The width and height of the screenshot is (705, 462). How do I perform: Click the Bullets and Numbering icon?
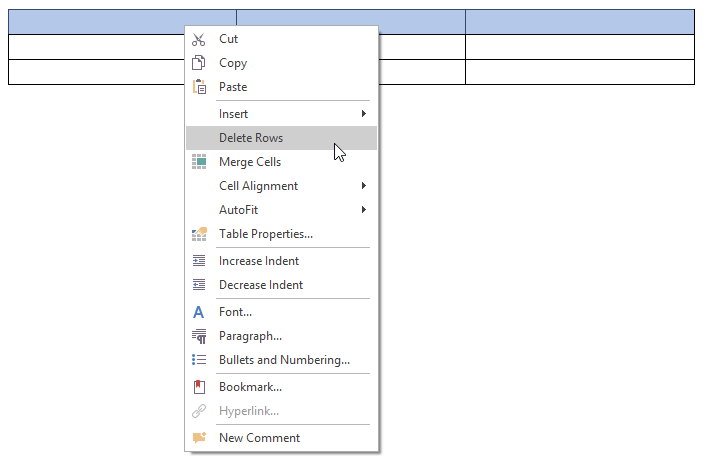[199, 360]
